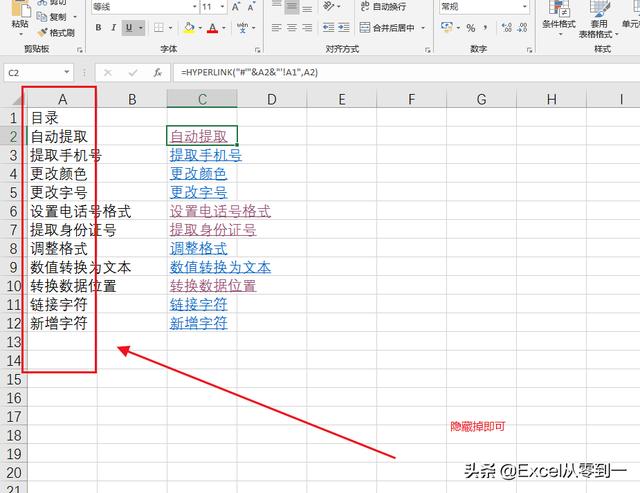Image resolution: width=640 pixels, height=493 pixels.
Task: Click the accounting number format icon
Action: tap(447, 28)
